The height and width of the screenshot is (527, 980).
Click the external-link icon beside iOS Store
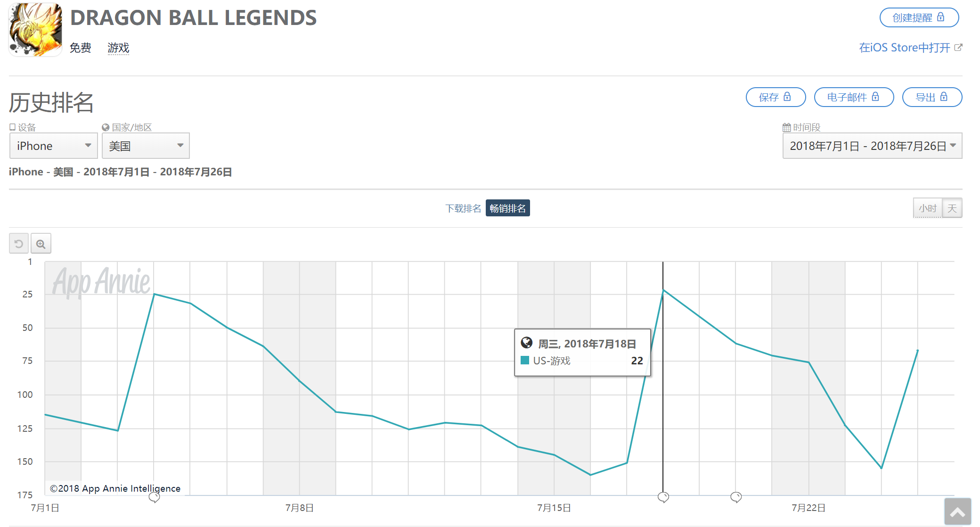click(958, 48)
